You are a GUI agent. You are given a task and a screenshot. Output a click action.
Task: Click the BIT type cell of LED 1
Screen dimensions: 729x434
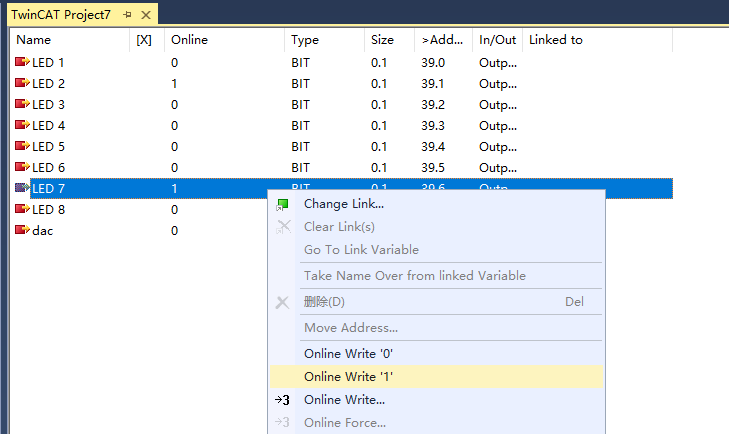coord(300,62)
